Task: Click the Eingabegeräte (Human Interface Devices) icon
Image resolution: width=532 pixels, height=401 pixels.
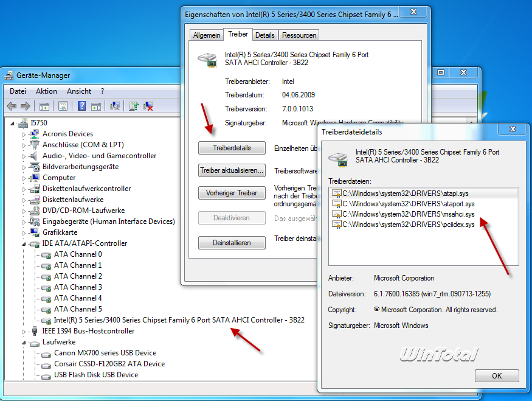Action: pos(34,221)
